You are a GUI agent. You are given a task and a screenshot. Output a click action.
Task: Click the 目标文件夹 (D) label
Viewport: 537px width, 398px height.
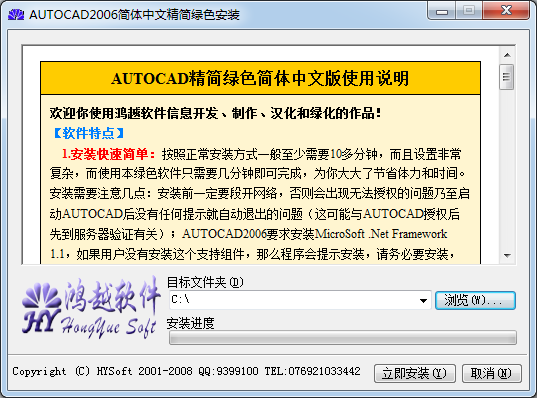pos(205,283)
